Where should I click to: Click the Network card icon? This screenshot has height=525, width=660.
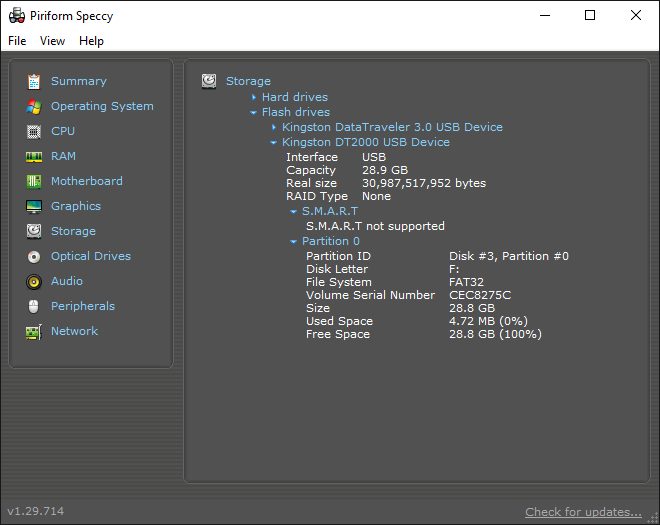click(34, 331)
